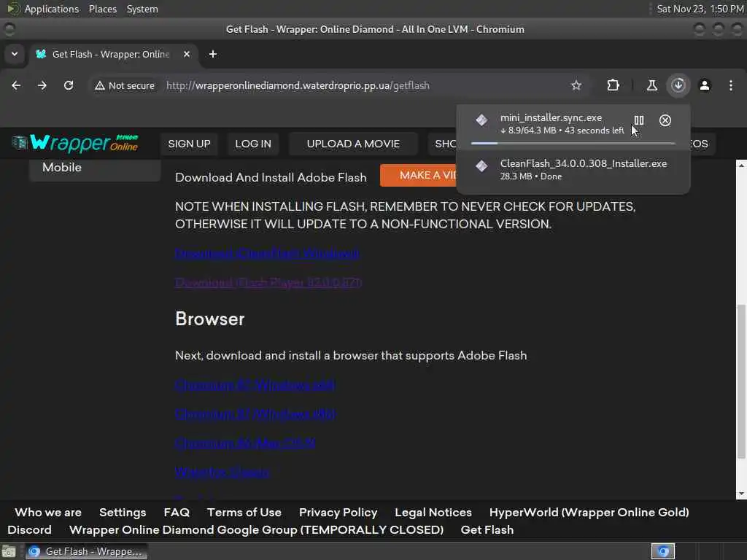Click the CleanFlash installer file icon

481,166
